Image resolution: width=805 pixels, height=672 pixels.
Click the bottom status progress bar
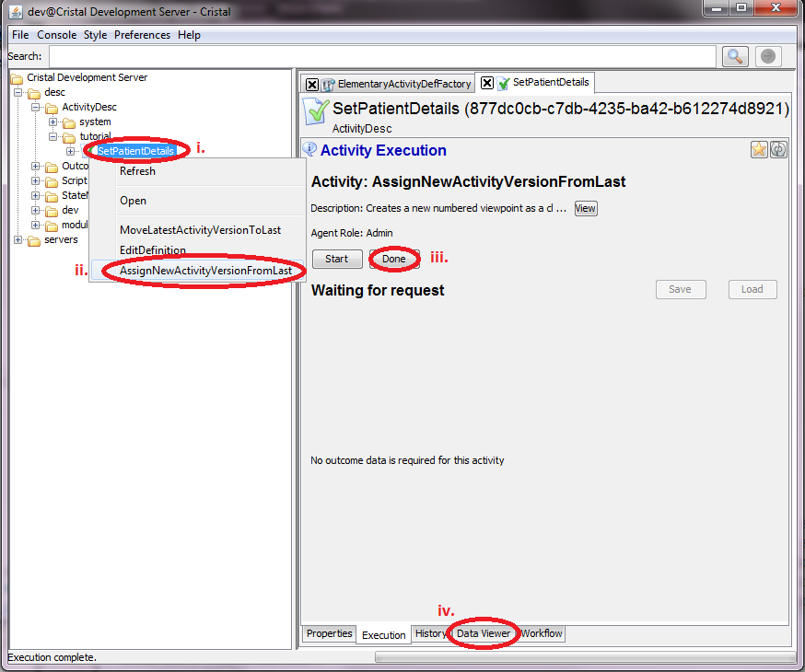click(585, 657)
